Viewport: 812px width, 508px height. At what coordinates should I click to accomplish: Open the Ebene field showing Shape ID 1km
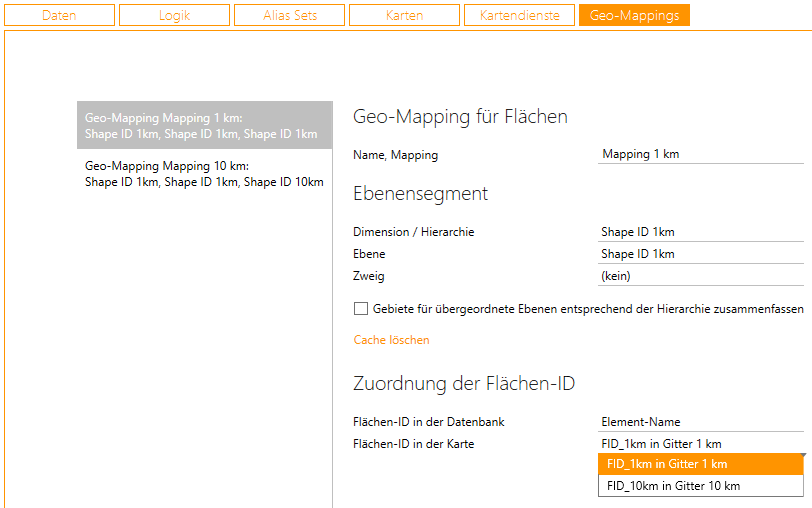[700, 254]
